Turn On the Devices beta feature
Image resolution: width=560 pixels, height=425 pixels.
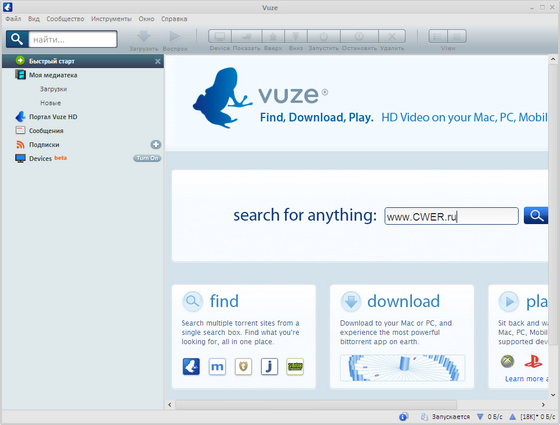pos(147,158)
